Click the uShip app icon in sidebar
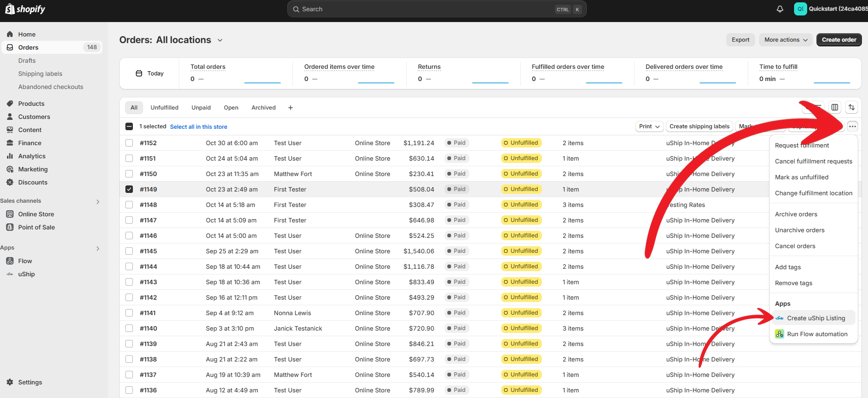Viewport: 868px width, 398px height. click(x=10, y=274)
